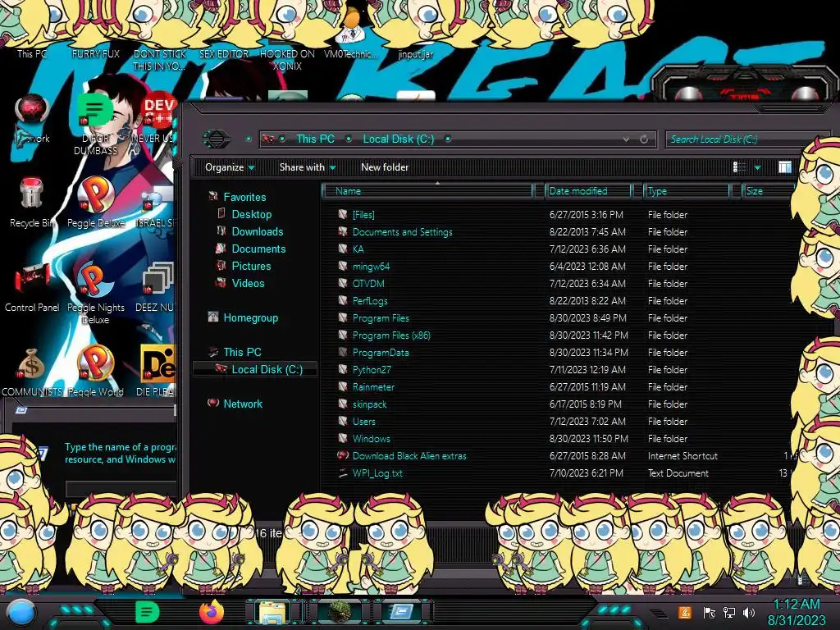The image size is (840, 630).
Task: Open the COMMUNISTS money bag icon
Action: click(32, 371)
